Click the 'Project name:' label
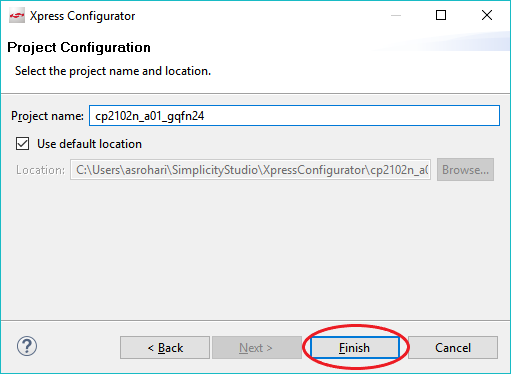This screenshot has height=374, width=511. [x=47, y=116]
